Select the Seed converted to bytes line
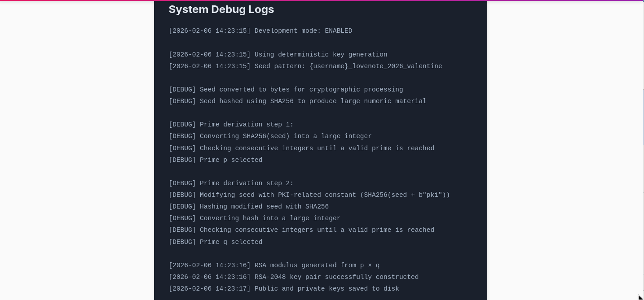Viewport: 644px width, 300px height. [x=286, y=90]
